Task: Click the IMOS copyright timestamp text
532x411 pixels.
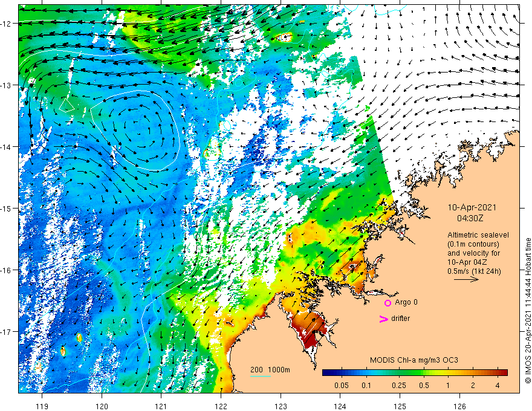Action: 528,311
